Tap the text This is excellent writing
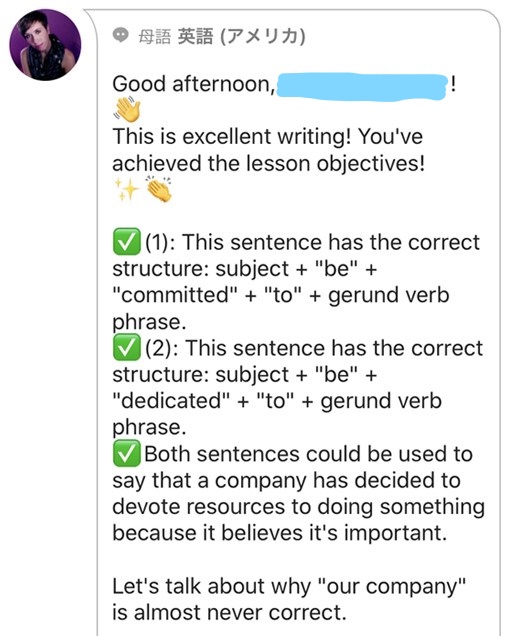The width and height of the screenshot is (514, 636). pos(231,136)
